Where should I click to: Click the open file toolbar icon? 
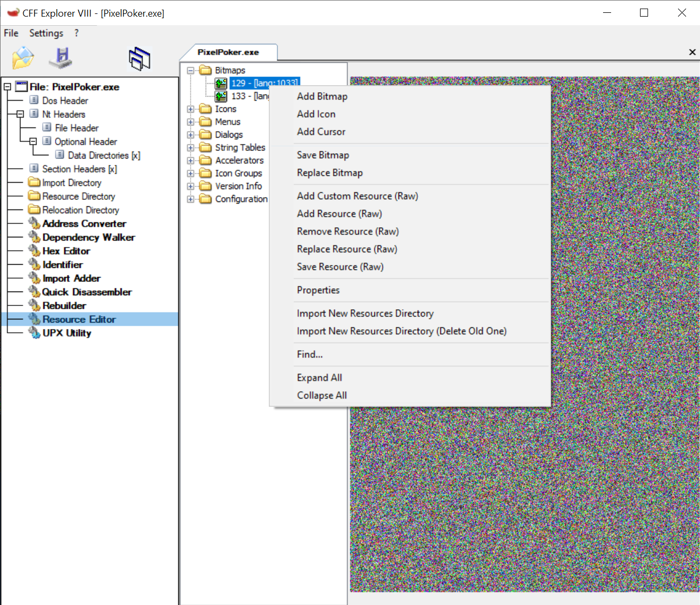[x=22, y=58]
